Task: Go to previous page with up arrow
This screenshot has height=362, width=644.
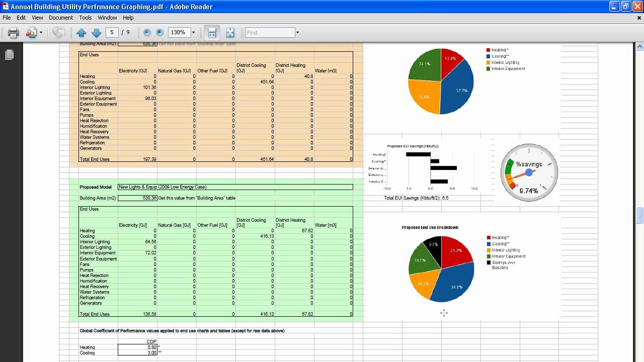Action: [82, 32]
